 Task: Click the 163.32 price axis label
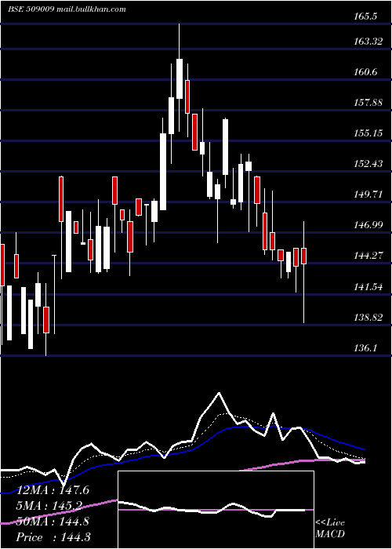[x=368, y=42]
